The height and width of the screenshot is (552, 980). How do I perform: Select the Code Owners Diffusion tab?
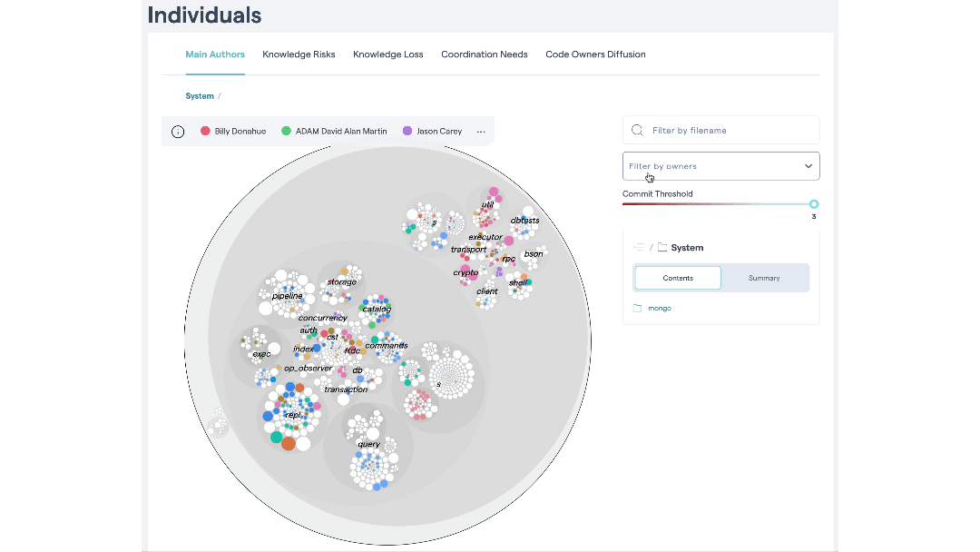tap(595, 54)
